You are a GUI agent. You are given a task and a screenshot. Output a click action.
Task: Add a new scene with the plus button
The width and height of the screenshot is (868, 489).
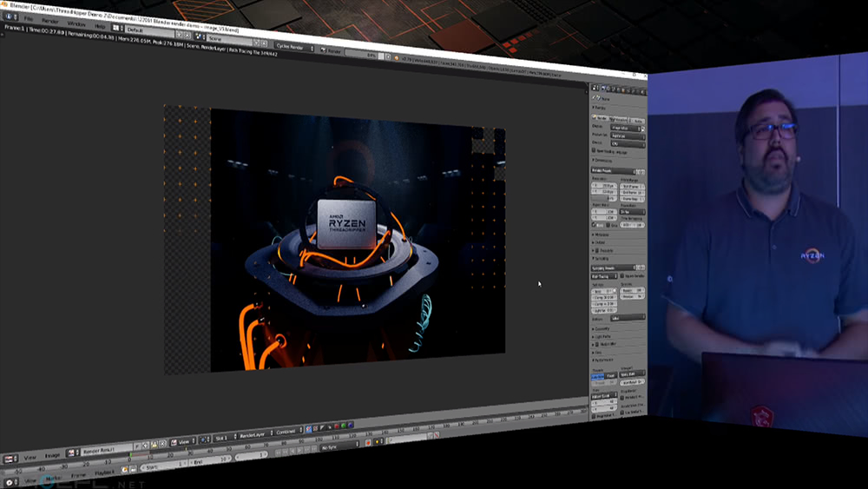256,43
